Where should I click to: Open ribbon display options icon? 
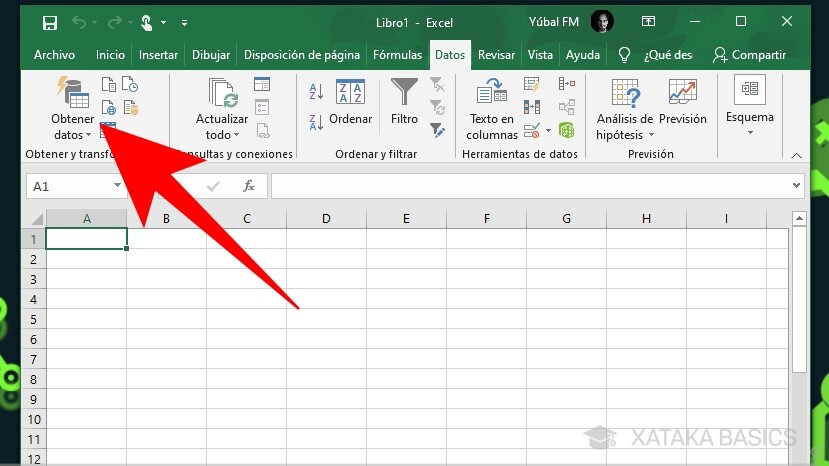coord(648,21)
